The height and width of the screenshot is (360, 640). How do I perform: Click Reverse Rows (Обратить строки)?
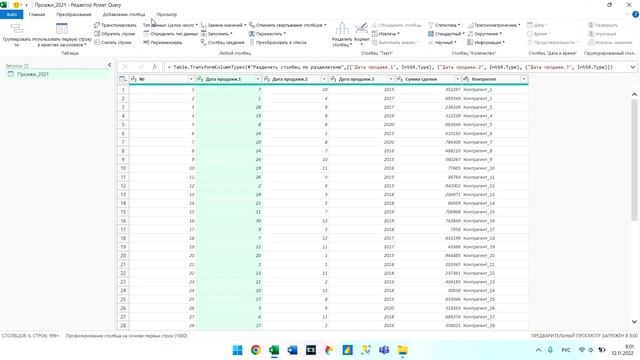click(114, 34)
